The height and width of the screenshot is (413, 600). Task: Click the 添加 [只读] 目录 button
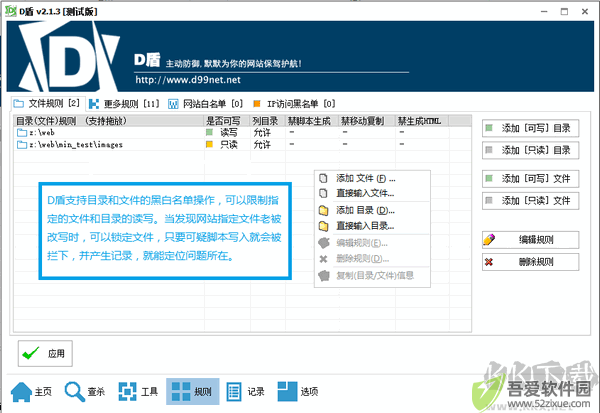pos(530,150)
